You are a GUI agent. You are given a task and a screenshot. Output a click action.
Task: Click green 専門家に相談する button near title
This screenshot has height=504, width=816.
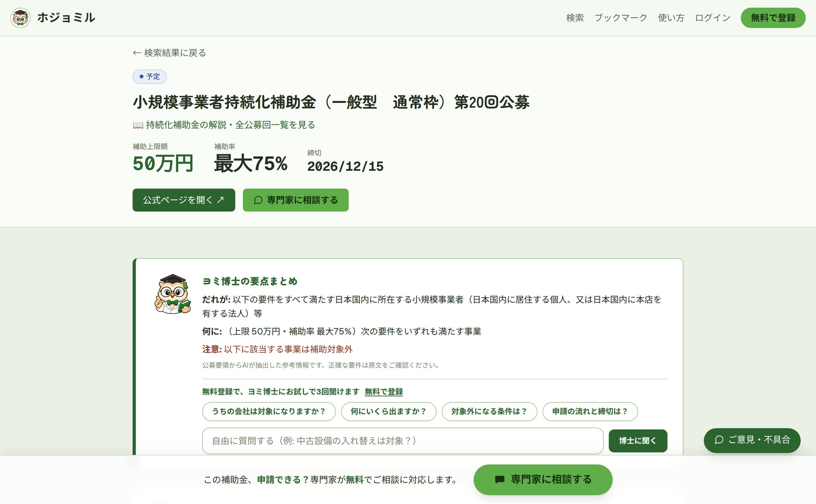295,200
